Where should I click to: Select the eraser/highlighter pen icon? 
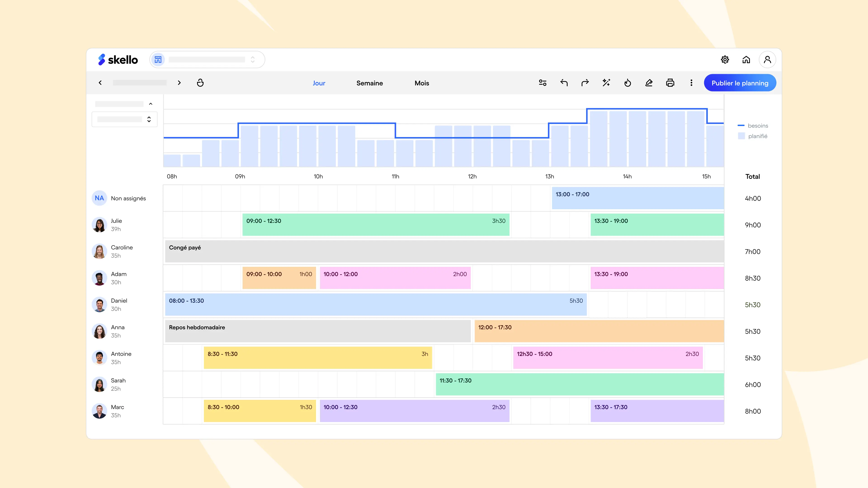[649, 83]
